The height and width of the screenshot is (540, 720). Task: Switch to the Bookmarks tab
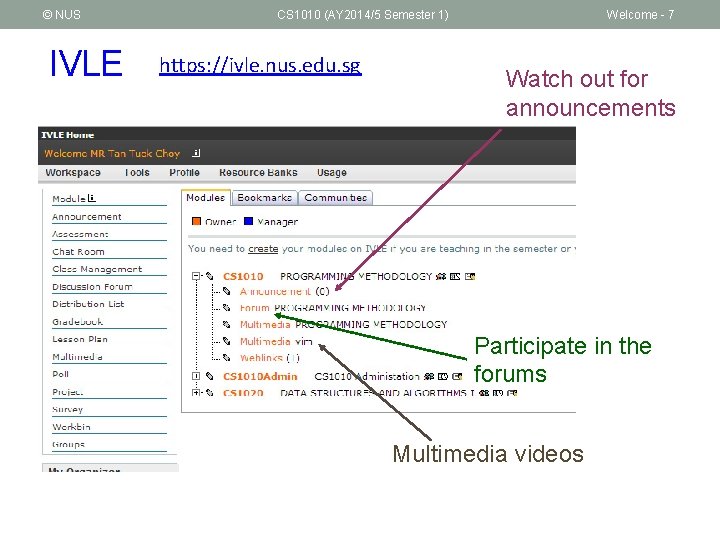[x=265, y=198]
